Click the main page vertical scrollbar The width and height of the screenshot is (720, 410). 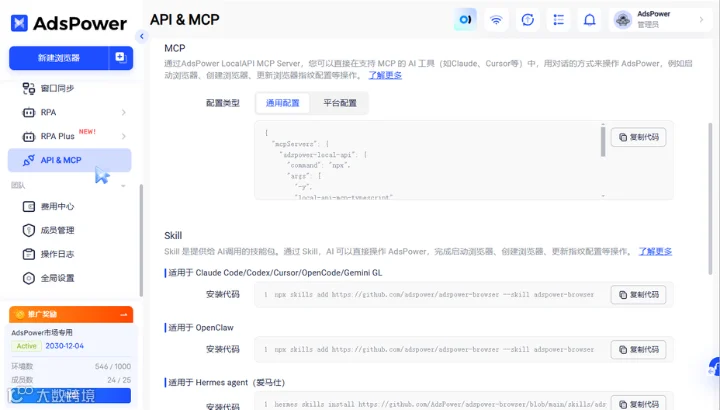click(x=711, y=199)
